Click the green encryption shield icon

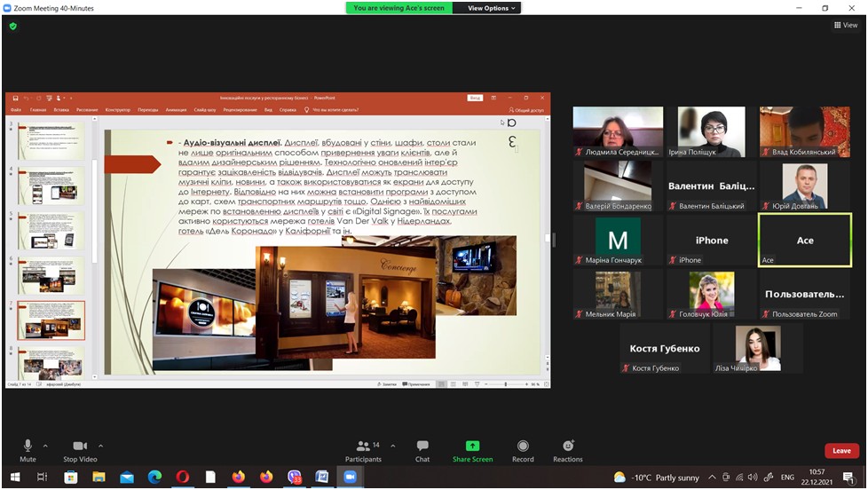click(13, 27)
